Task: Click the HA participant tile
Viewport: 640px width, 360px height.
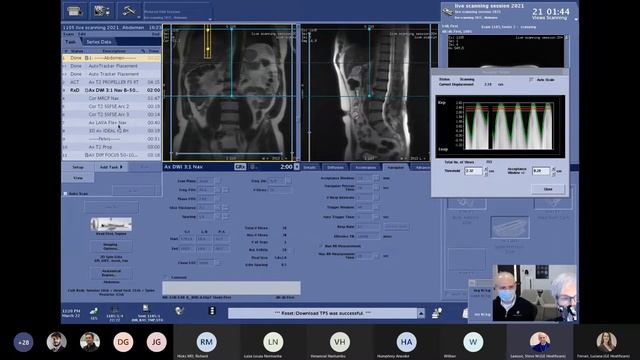Action: (x=406, y=342)
